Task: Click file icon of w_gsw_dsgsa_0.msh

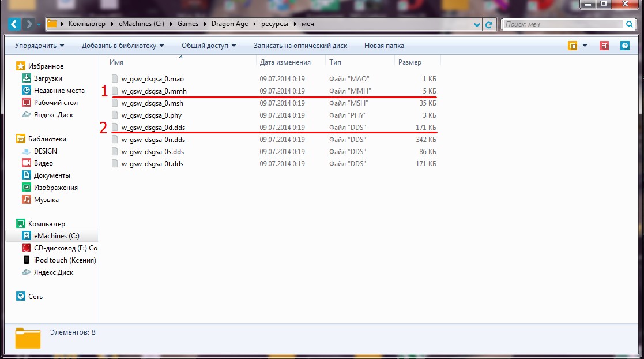Action: point(115,103)
